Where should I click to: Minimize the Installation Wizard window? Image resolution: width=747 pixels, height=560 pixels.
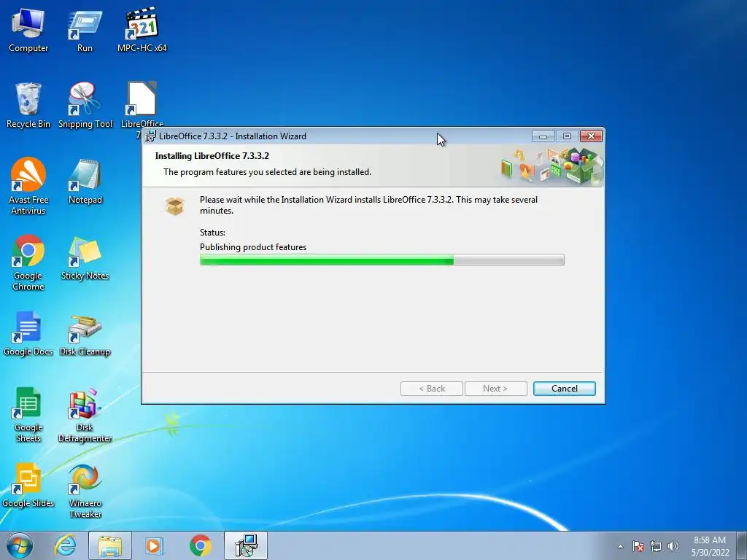[x=543, y=136]
